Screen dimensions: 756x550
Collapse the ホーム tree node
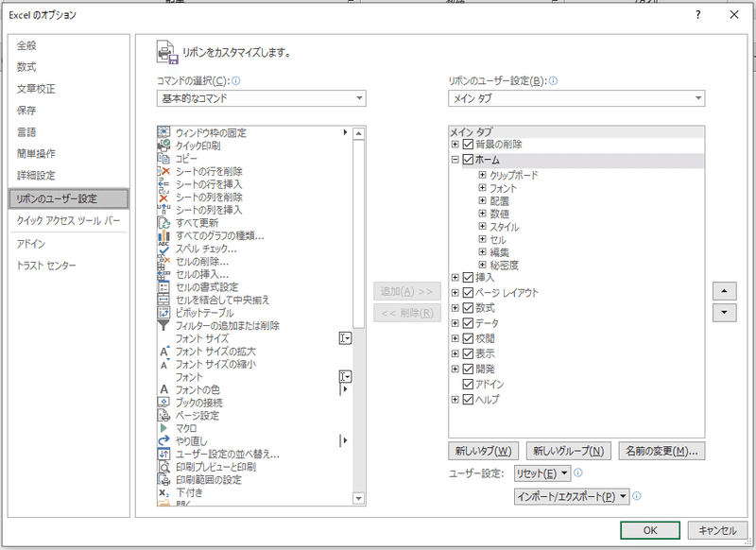click(x=455, y=160)
